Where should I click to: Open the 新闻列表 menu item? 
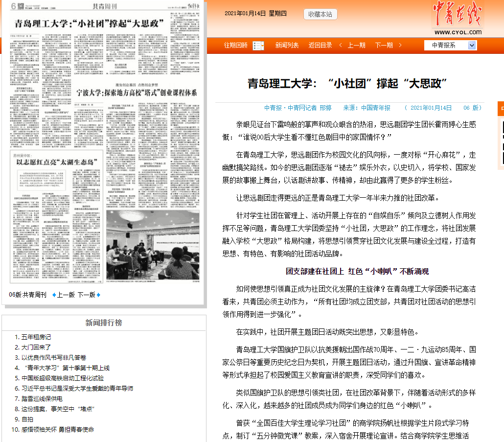tap(287, 45)
